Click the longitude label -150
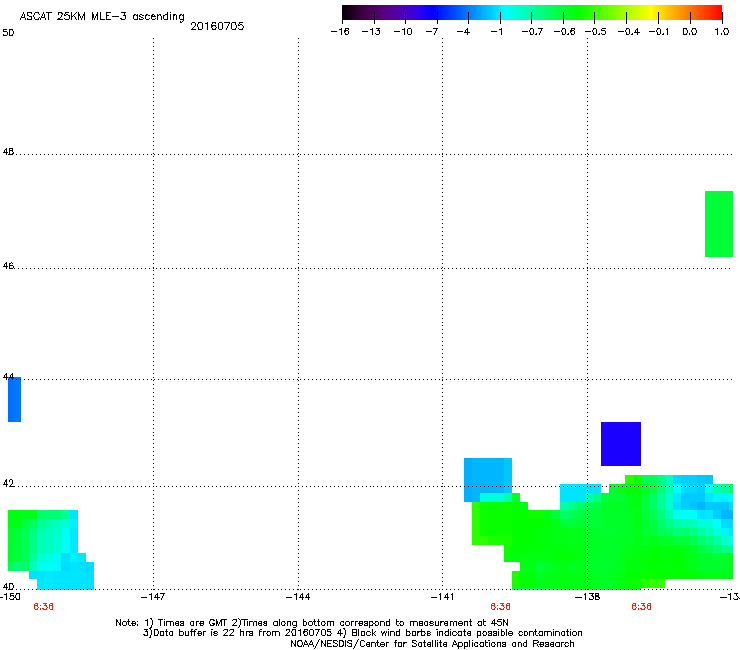Screen dimensions: 740x650 point(10,597)
